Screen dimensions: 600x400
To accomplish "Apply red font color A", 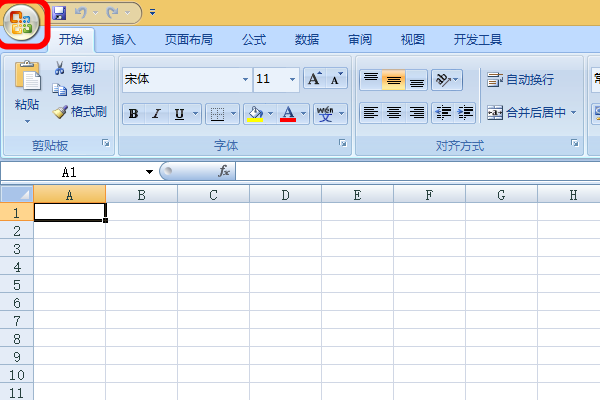I will point(288,114).
